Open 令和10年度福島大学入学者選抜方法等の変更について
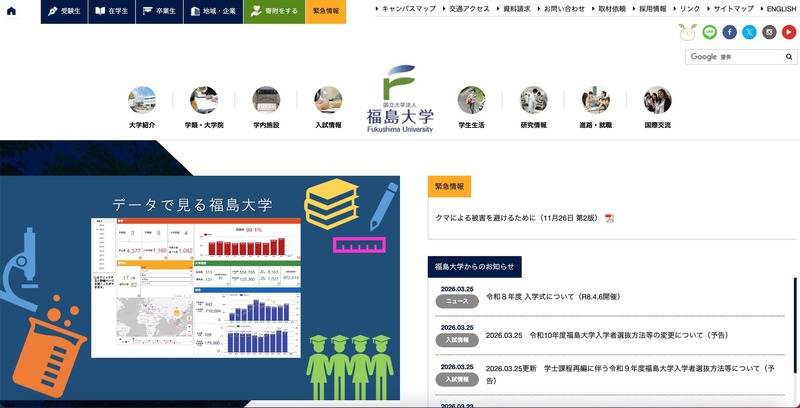800x408 pixels. [607, 336]
